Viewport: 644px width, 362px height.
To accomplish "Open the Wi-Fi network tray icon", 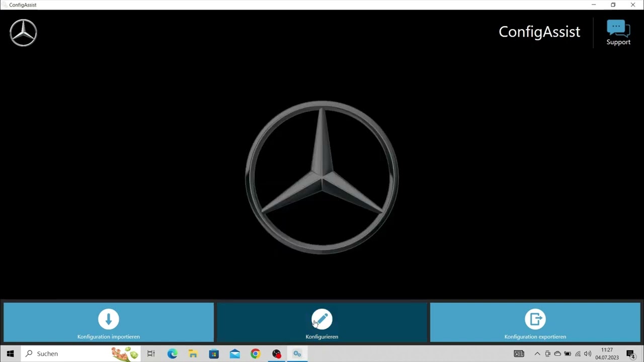I will coord(578,354).
